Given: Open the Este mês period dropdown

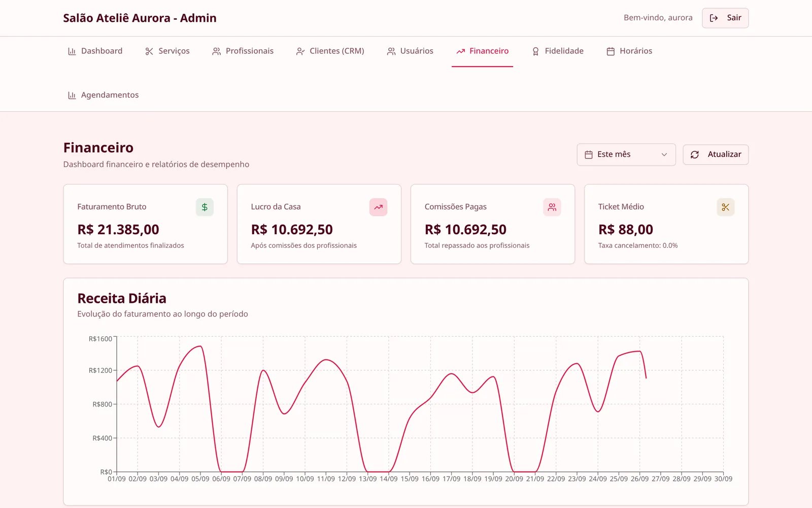Looking at the screenshot, I should [626, 154].
